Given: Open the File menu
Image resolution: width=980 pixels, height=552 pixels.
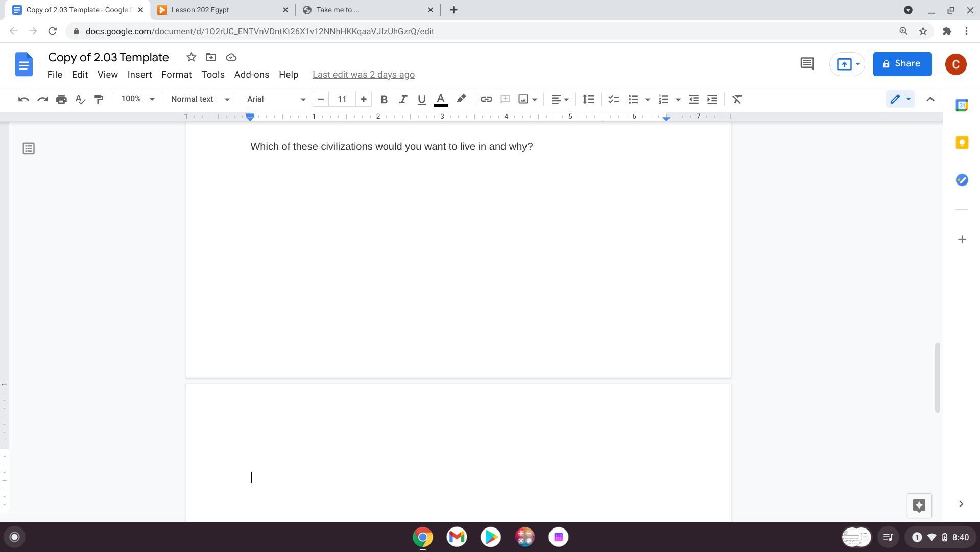Looking at the screenshot, I should pos(55,75).
